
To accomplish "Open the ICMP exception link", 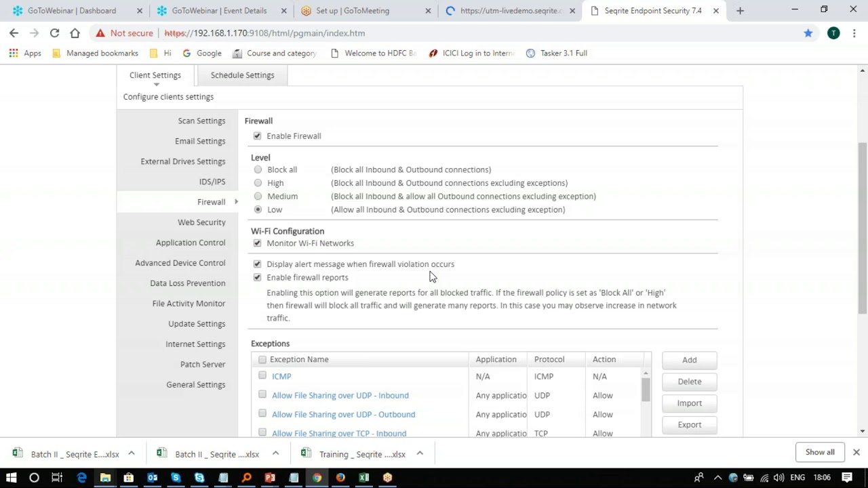I will (281, 376).
